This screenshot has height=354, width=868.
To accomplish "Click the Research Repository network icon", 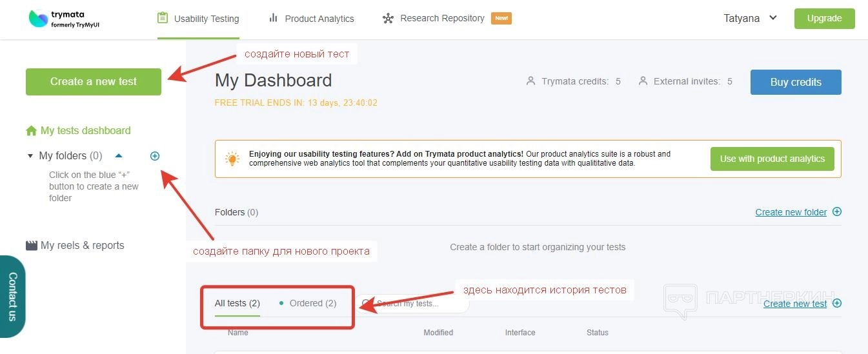I will coord(388,18).
